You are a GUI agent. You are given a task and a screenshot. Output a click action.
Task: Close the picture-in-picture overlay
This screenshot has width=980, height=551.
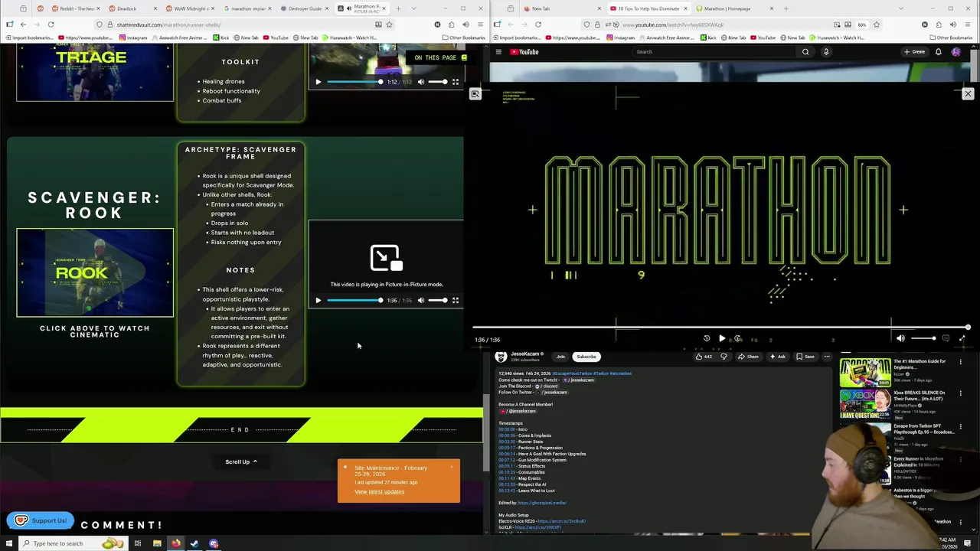pyautogui.click(x=968, y=93)
